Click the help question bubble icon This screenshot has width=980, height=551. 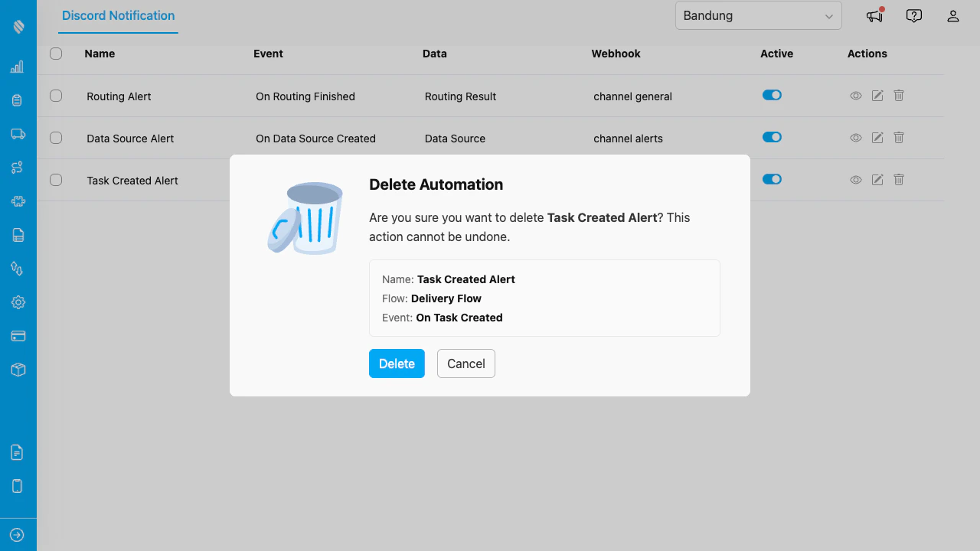[x=913, y=15]
